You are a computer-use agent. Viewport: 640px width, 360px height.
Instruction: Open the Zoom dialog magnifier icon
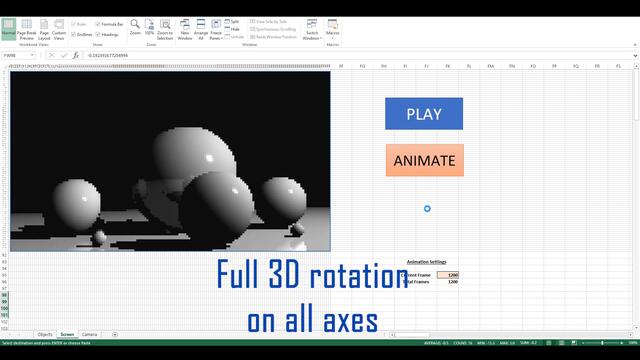[135, 27]
